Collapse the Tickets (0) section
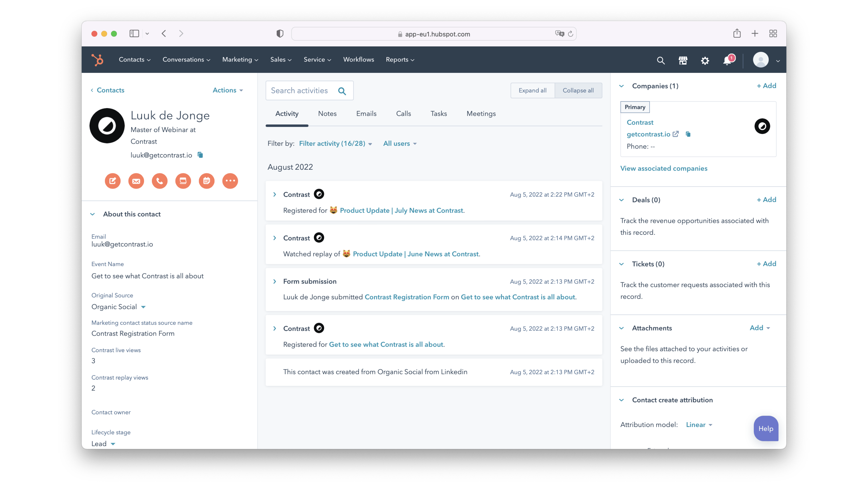 (x=621, y=264)
